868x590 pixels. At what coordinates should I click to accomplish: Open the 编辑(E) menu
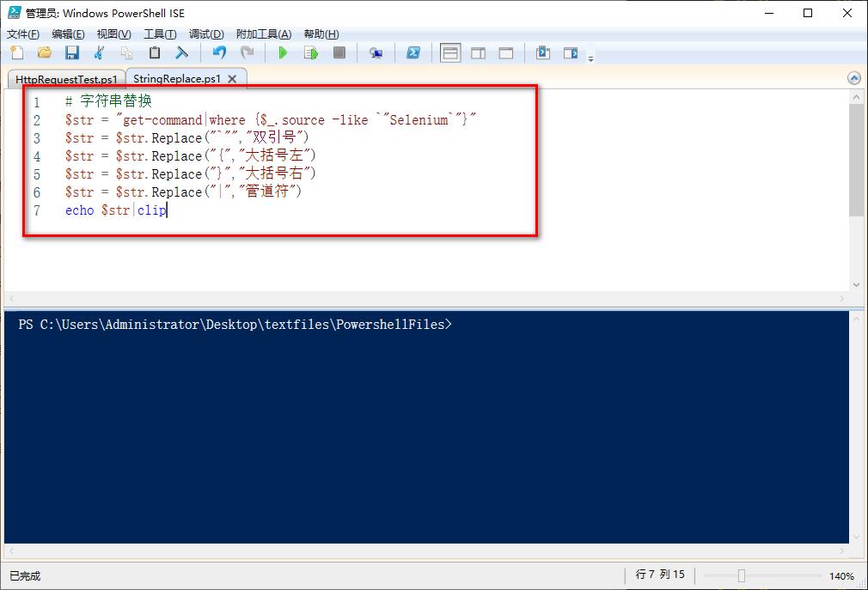[68, 34]
